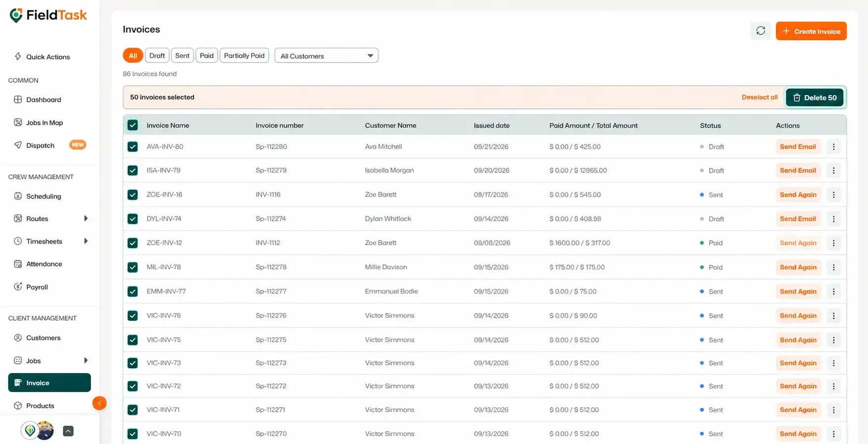Expand the Timesheets submenu
The image size is (868, 444).
(x=86, y=241)
